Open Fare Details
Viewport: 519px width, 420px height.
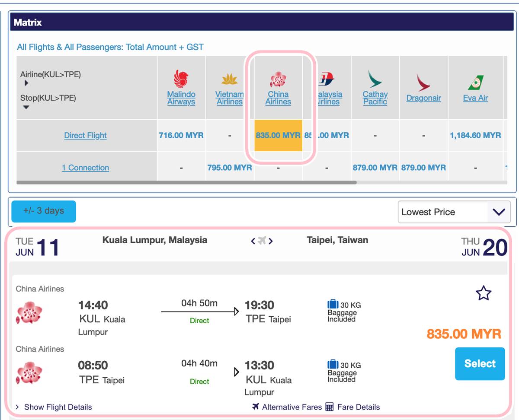pos(359,407)
